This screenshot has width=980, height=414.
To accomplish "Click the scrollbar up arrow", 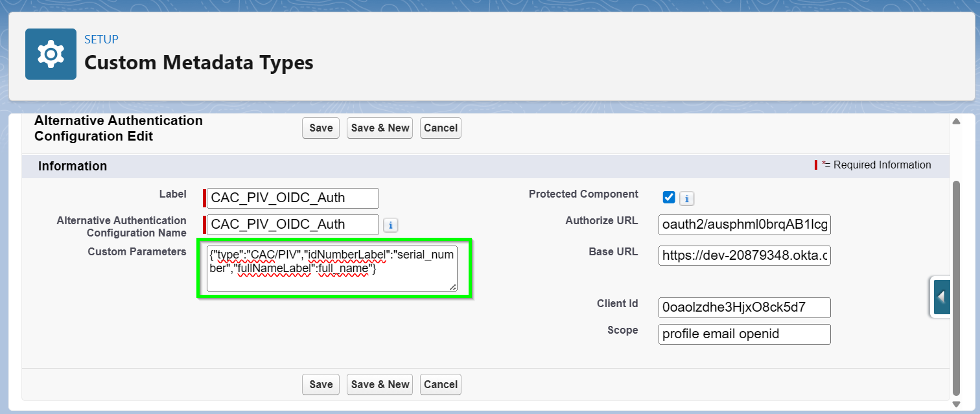I will coord(955,122).
